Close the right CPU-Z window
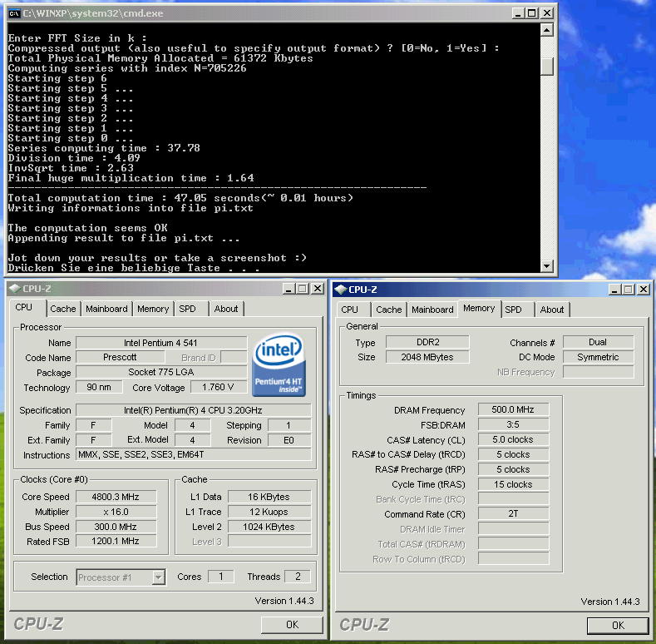Screen dimensions: 656x644 tap(644, 290)
